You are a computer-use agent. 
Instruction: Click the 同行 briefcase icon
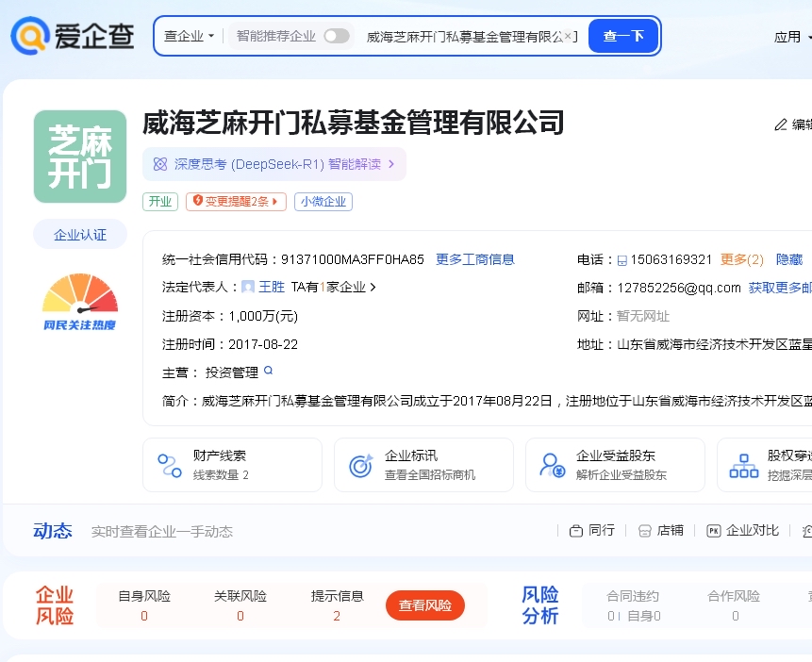tap(576, 531)
